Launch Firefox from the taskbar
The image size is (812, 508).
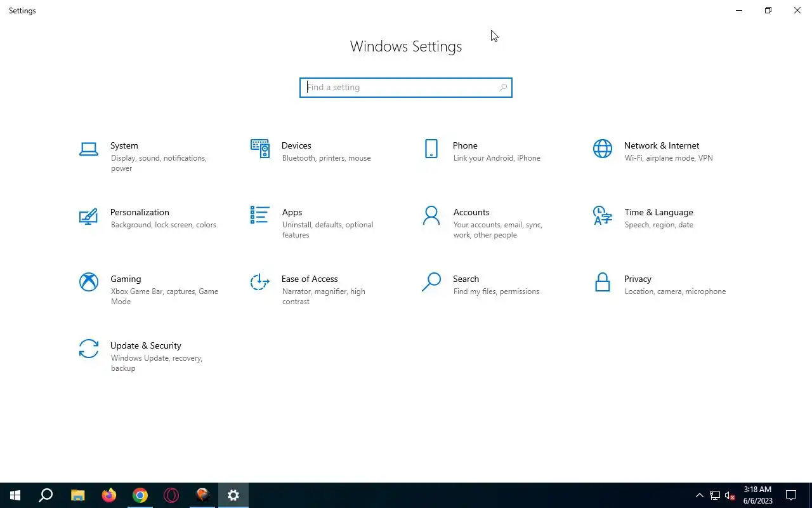[x=109, y=495]
